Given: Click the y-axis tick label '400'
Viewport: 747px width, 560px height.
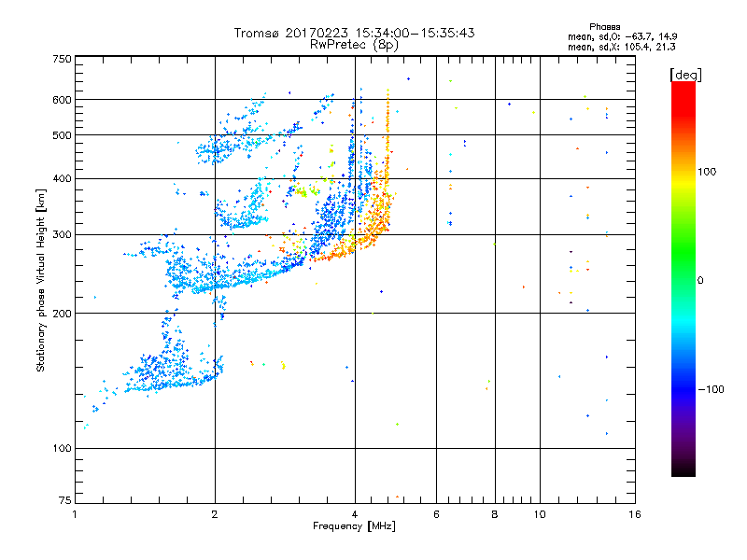Looking at the screenshot, I should [x=62, y=178].
